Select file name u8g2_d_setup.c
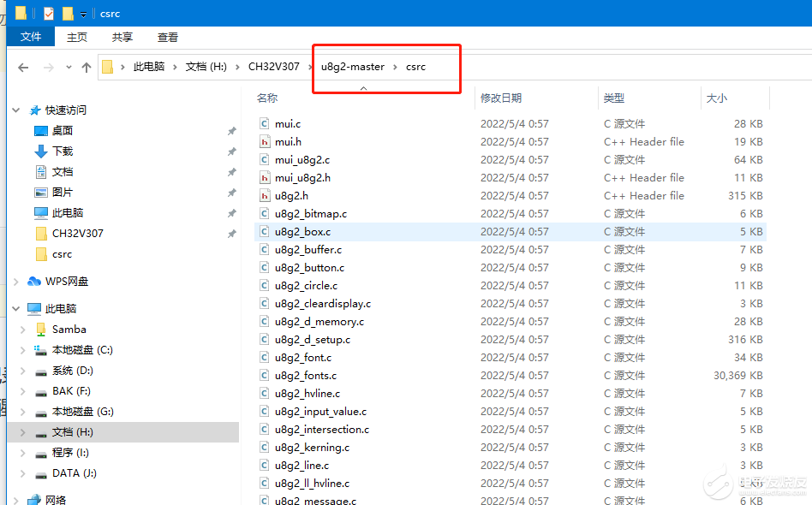This screenshot has width=812, height=505. pos(313,340)
